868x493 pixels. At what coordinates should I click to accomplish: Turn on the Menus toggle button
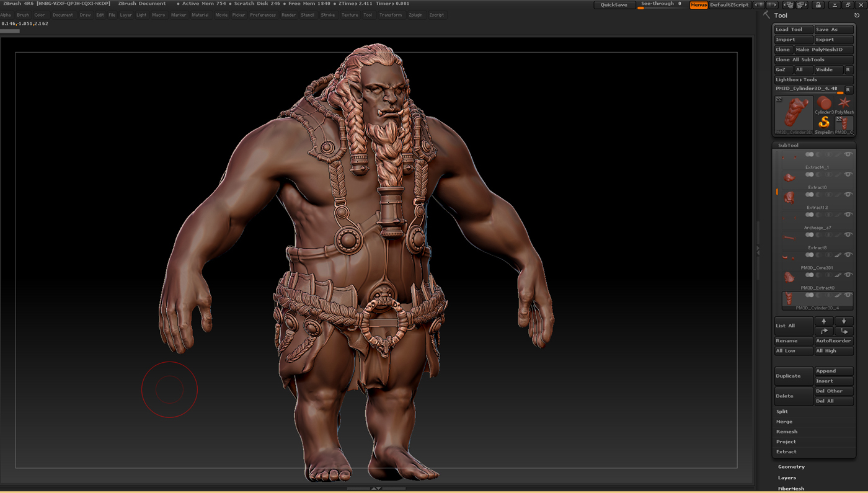click(699, 5)
